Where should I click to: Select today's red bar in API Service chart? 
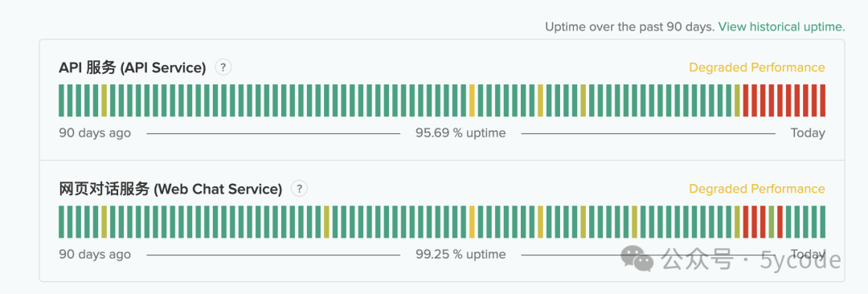point(823,100)
